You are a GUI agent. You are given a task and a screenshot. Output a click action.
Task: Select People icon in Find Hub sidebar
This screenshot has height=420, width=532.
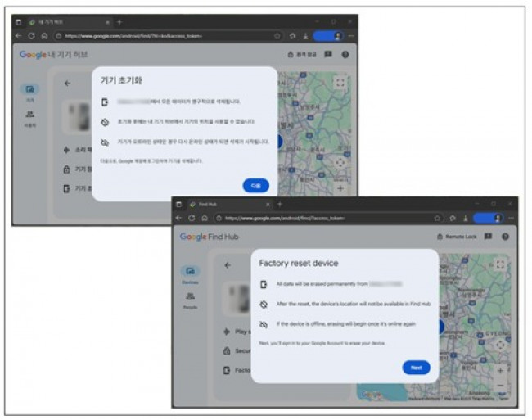click(190, 297)
